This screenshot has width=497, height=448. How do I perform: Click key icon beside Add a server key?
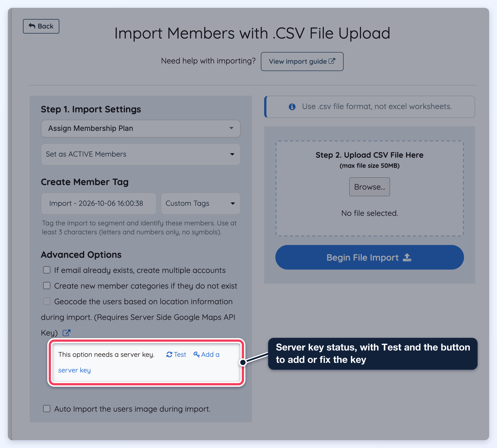[196, 355]
